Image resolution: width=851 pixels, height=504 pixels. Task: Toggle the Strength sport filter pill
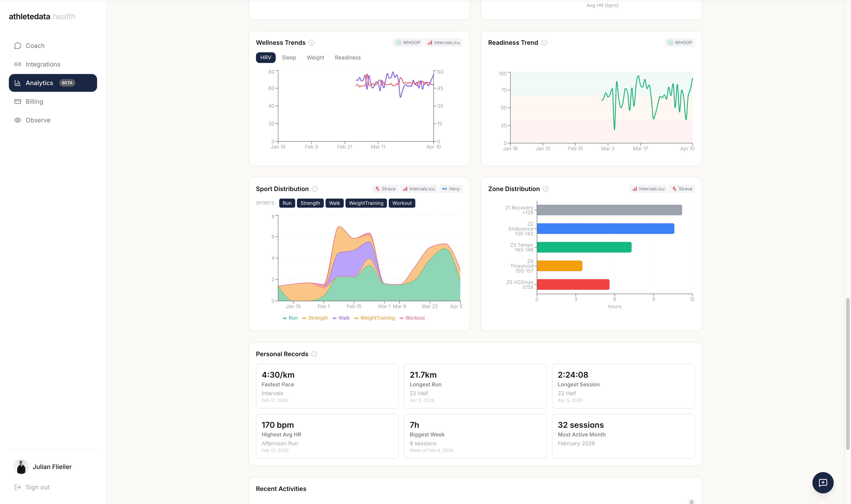coord(310,203)
